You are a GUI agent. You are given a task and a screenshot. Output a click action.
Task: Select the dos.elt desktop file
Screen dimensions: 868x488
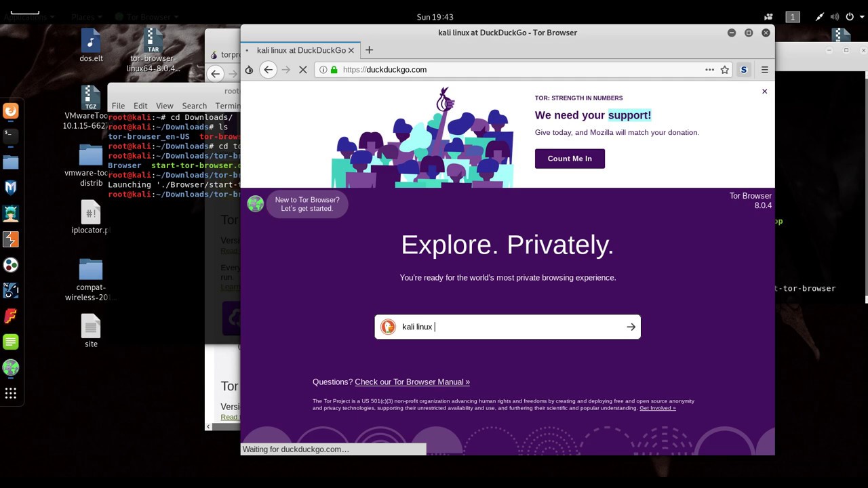tap(91, 45)
